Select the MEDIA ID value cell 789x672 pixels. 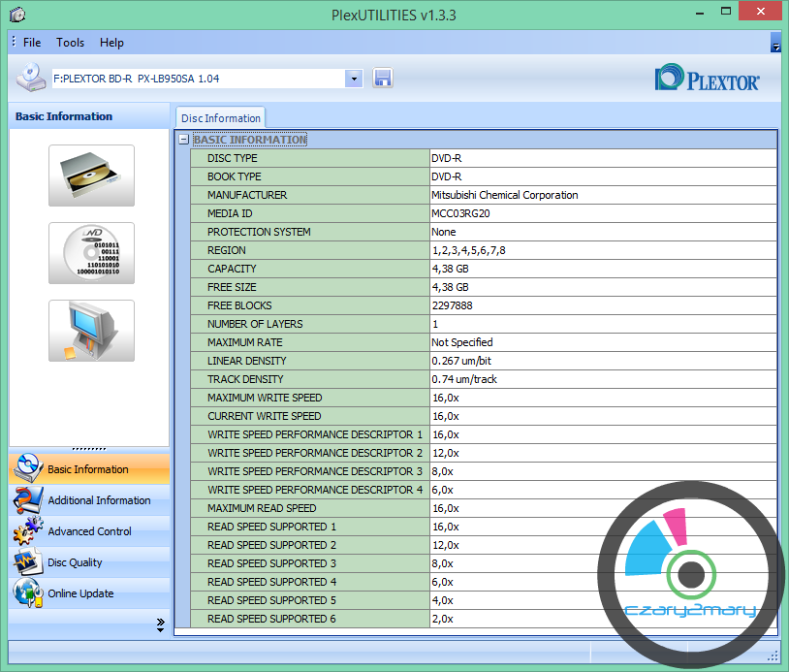[x=602, y=213]
